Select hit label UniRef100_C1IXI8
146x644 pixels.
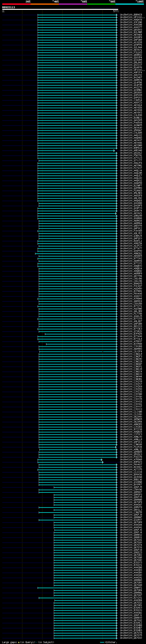pyautogui.click(x=131, y=472)
